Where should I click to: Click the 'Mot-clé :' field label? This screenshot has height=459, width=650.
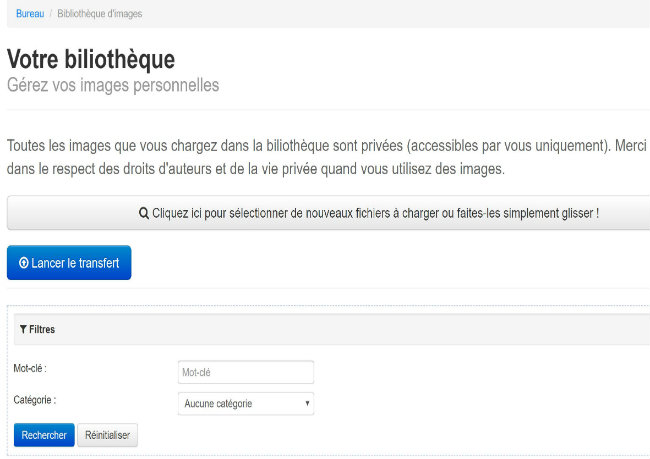[x=31, y=369]
